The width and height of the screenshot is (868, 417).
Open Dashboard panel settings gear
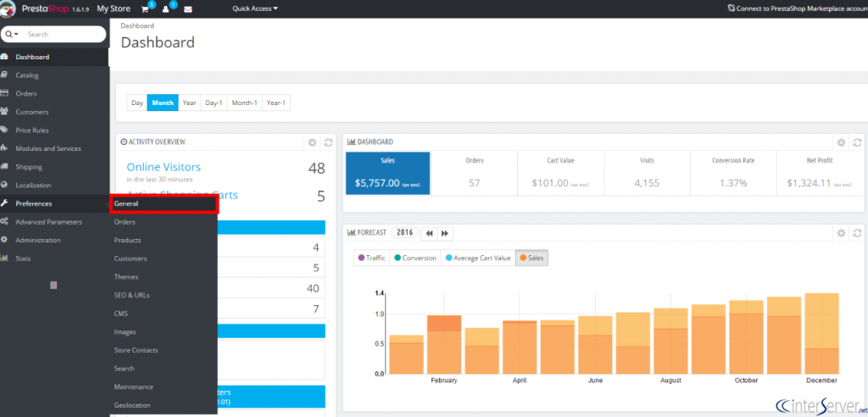tap(841, 142)
